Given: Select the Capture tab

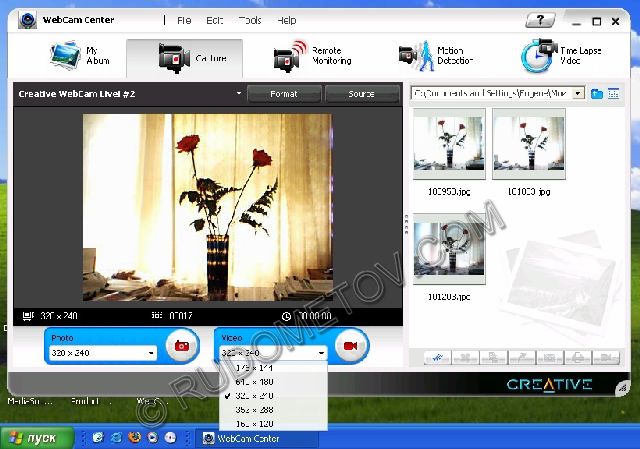Looking at the screenshot, I should pyautogui.click(x=184, y=58).
